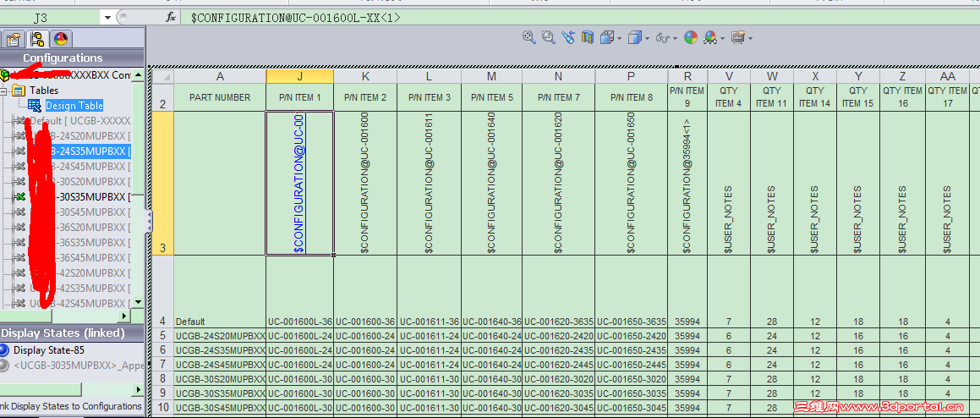Select column K header

click(x=365, y=76)
